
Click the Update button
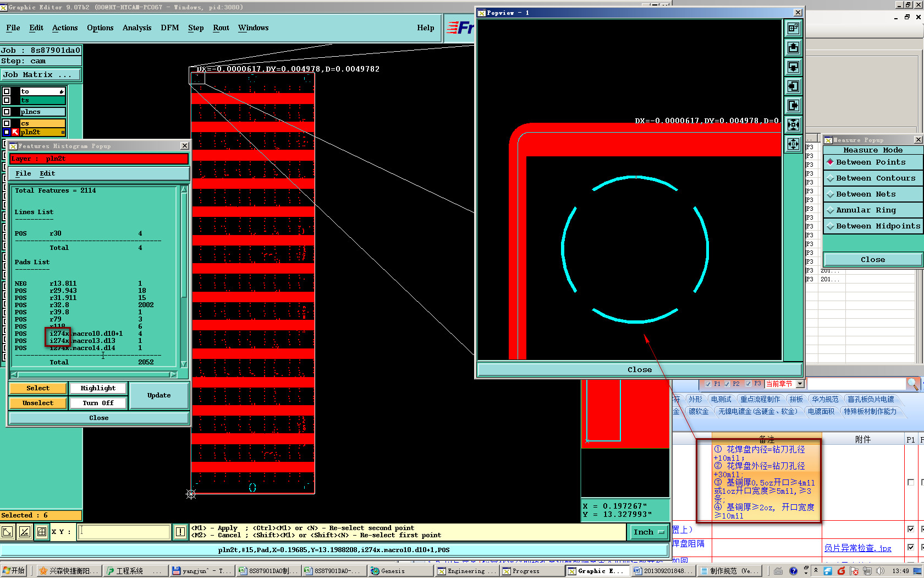click(159, 395)
